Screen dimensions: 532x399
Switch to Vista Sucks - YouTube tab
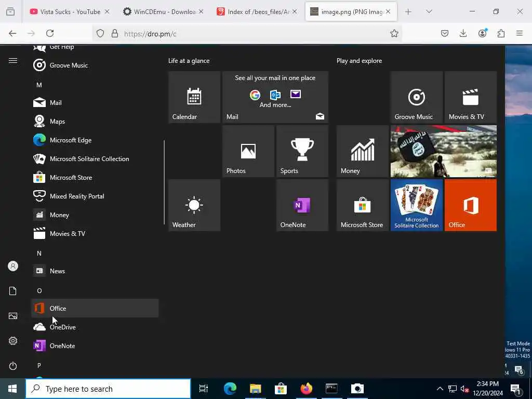pos(70,11)
